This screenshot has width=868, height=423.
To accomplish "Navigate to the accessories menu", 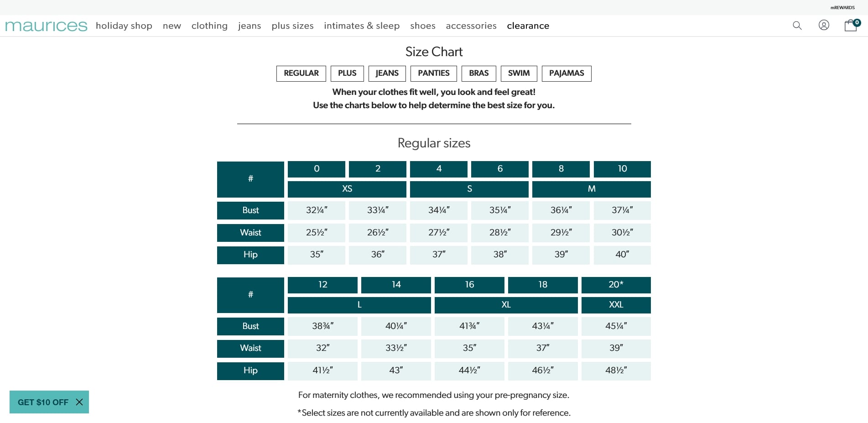I will tap(471, 26).
